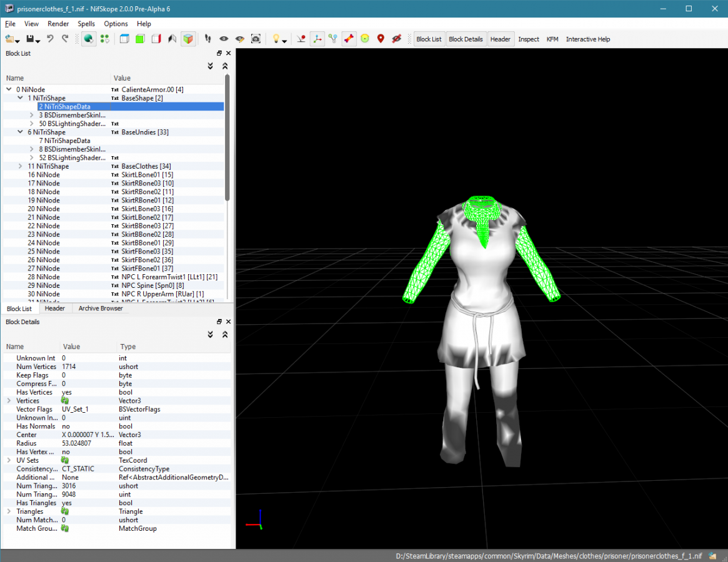Float the Block Details panel
The width and height of the screenshot is (728, 562).
point(219,322)
